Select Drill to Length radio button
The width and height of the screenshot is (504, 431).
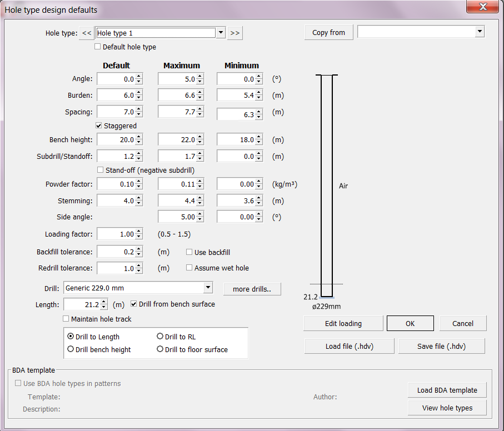pyautogui.click(x=71, y=336)
